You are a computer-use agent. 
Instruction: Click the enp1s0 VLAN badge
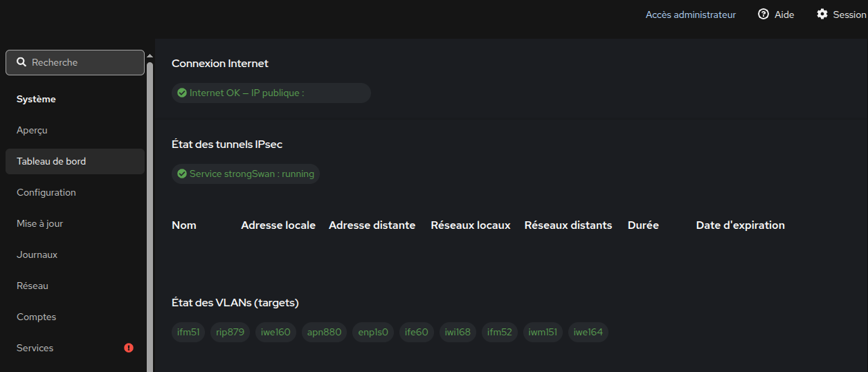(x=374, y=332)
